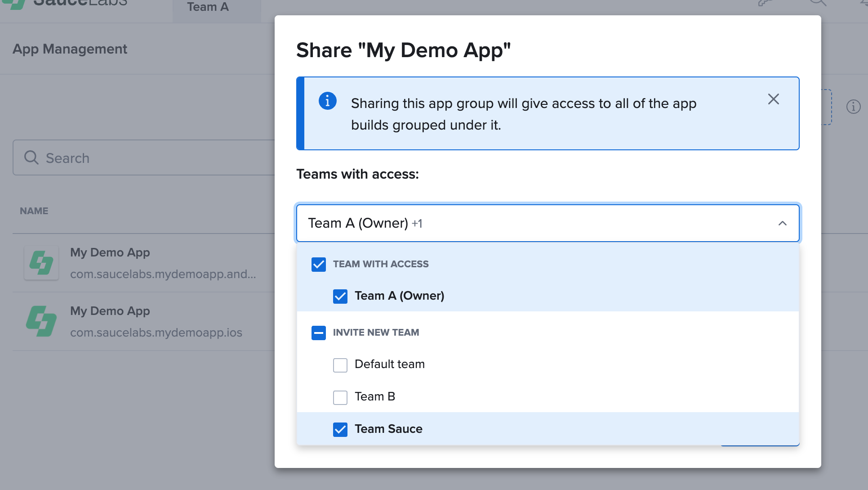
Task: Click the green icon for the iOS My Demo App
Action: pyautogui.click(x=41, y=321)
